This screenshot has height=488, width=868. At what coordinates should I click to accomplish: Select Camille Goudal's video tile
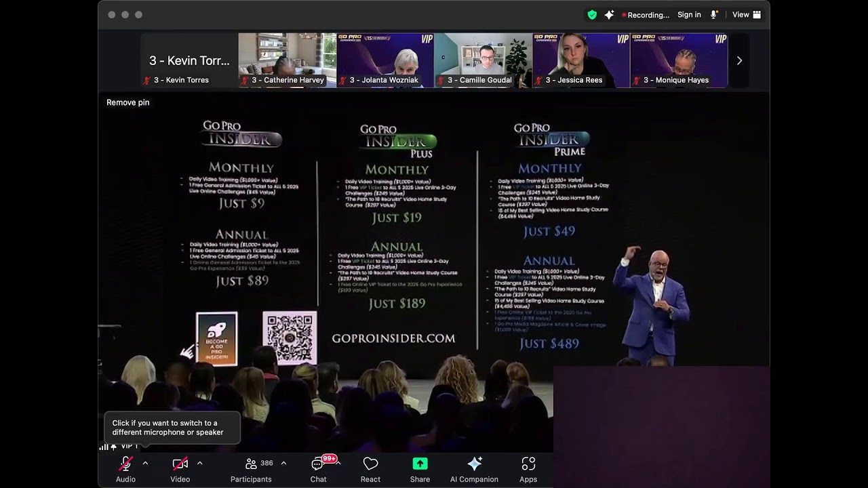pos(484,60)
